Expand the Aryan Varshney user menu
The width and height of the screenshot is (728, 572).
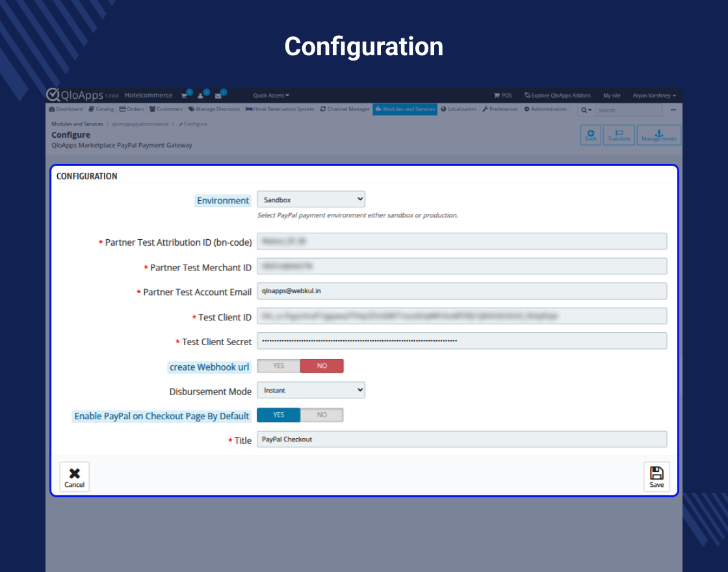pyautogui.click(x=654, y=96)
